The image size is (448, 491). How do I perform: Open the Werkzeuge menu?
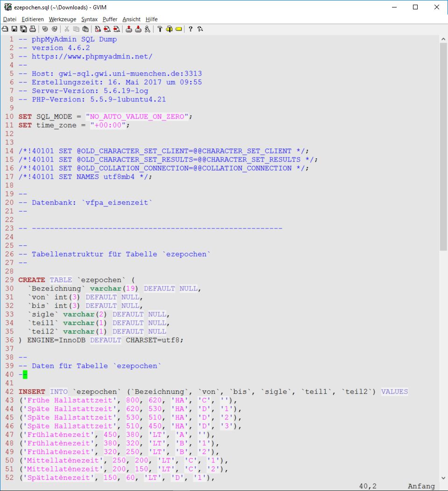[x=63, y=20]
